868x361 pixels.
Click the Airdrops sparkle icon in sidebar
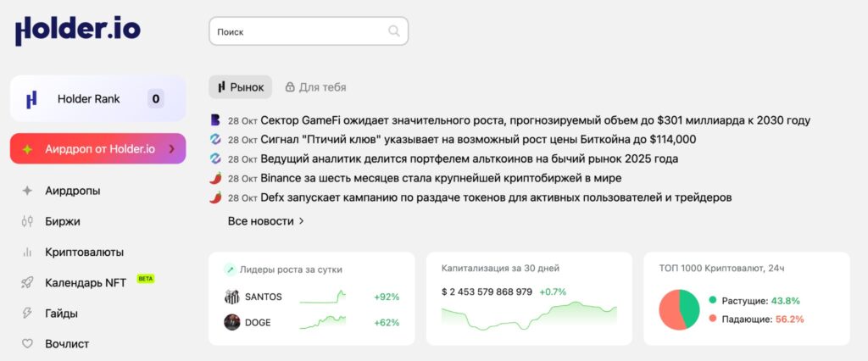pyautogui.click(x=27, y=191)
